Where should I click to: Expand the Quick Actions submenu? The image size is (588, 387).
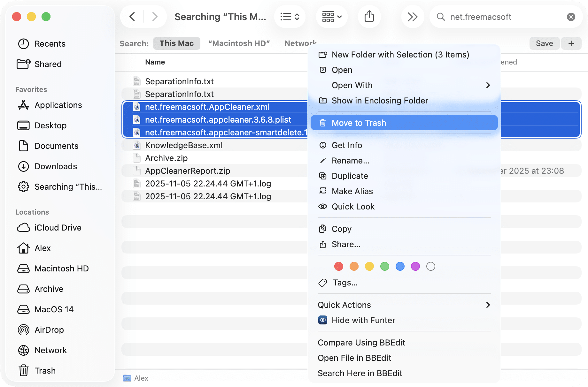(x=404, y=305)
